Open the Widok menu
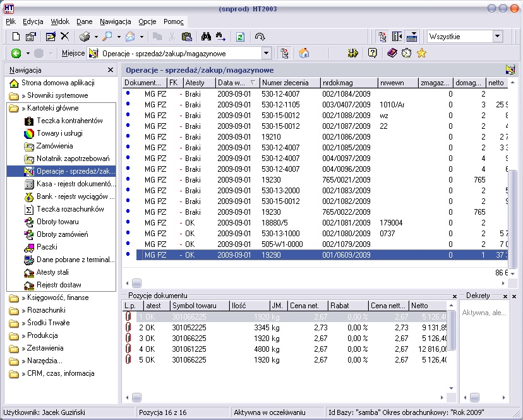The width and height of the screenshot is (523, 420). click(x=60, y=21)
